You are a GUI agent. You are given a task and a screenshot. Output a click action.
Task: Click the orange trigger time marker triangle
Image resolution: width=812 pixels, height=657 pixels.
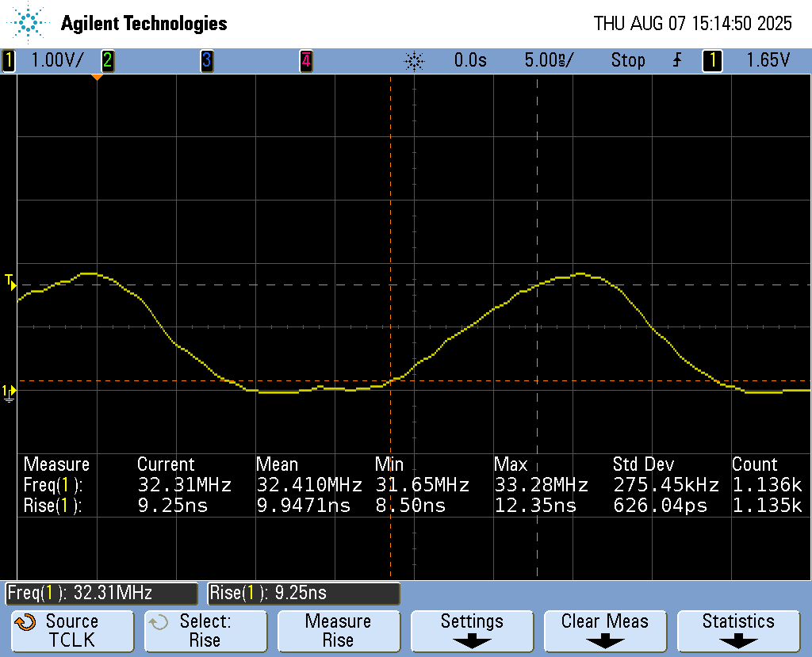click(x=97, y=77)
